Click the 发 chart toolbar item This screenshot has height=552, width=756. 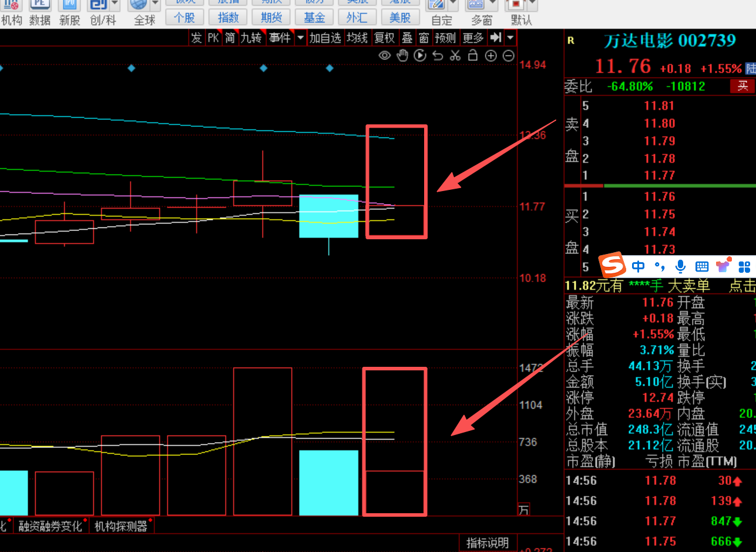pos(196,38)
